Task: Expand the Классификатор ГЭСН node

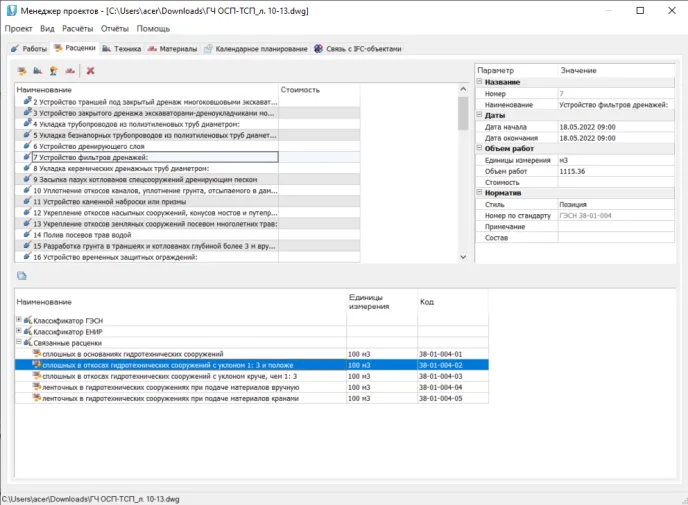Action: (x=20, y=321)
